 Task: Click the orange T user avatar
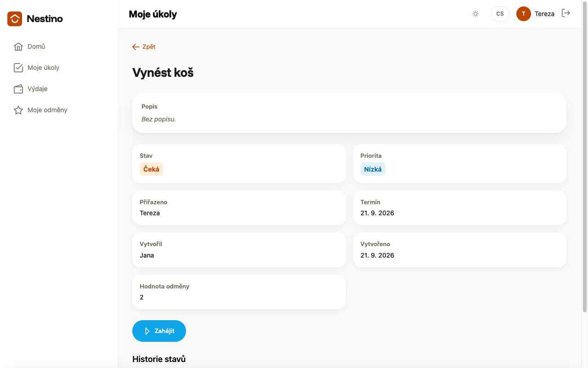click(524, 14)
